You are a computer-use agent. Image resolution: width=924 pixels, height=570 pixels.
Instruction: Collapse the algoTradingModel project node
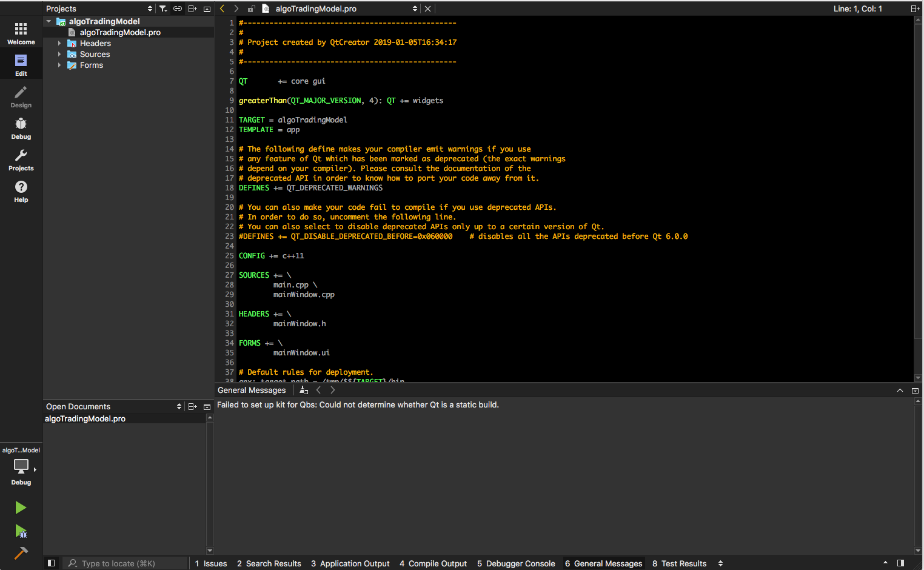pyautogui.click(x=49, y=21)
